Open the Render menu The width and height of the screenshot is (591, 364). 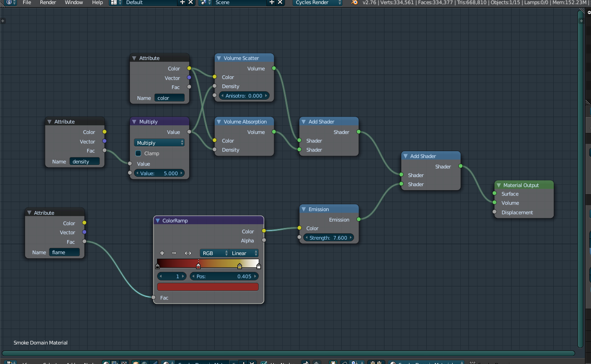tap(48, 2)
